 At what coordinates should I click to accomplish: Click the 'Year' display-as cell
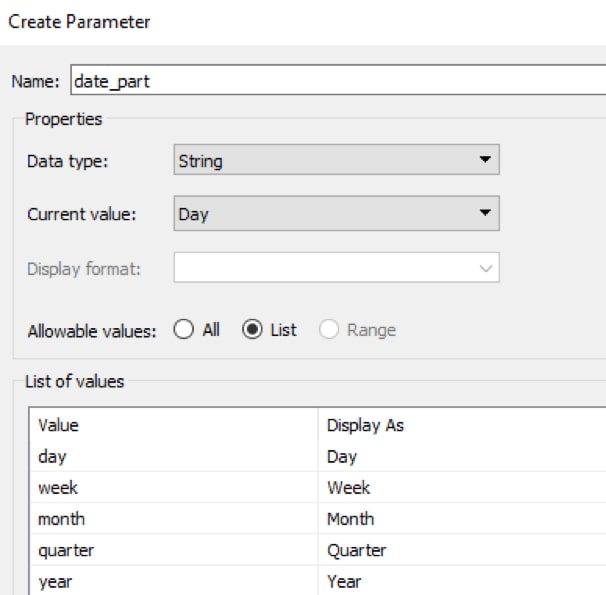[460, 581]
